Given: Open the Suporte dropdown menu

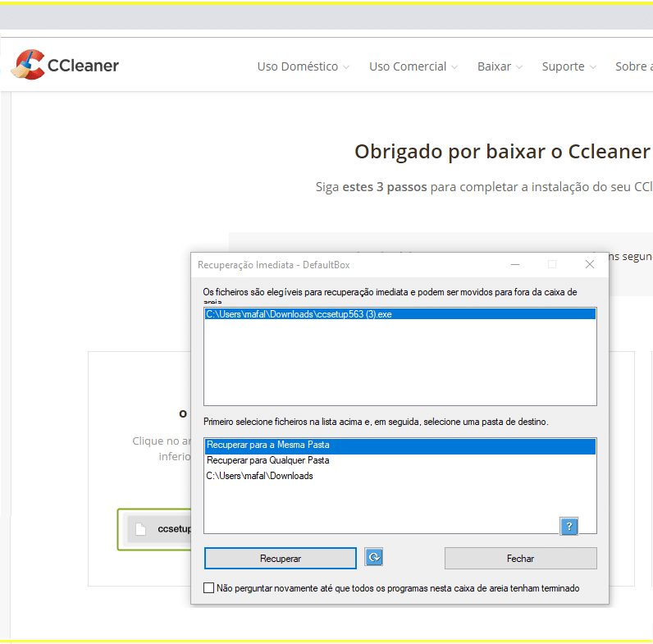Looking at the screenshot, I should coord(569,66).
